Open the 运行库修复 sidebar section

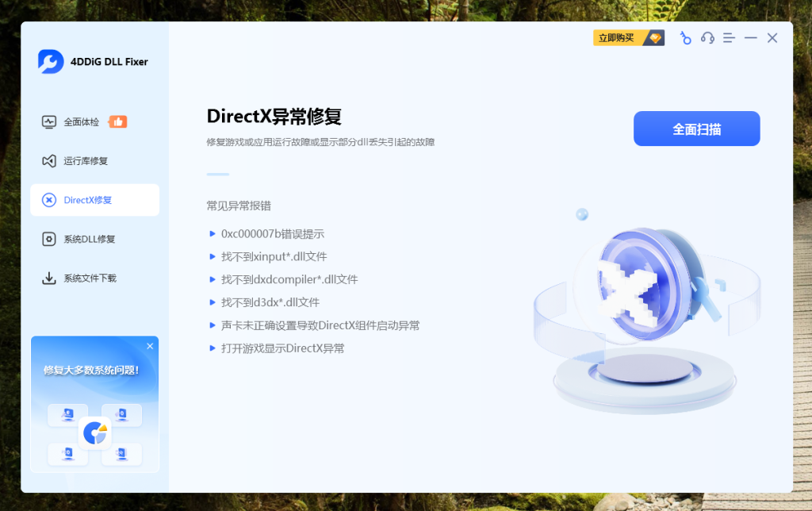95,160
